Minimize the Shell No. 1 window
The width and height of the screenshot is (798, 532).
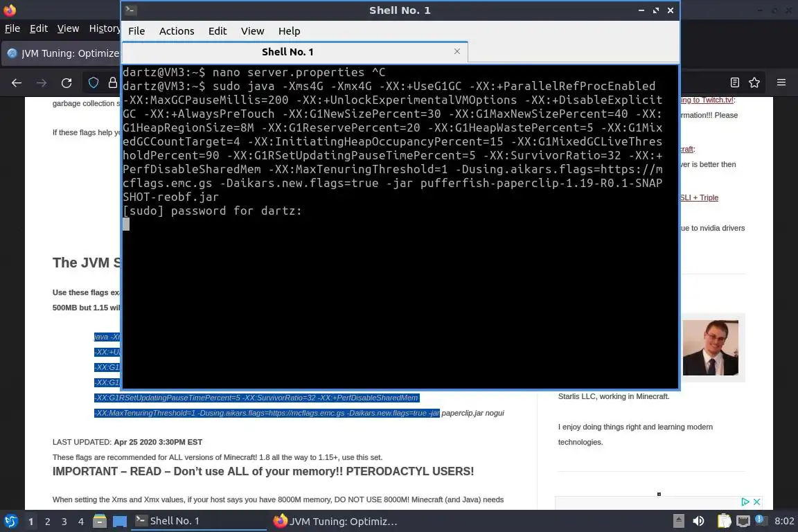[641, 10]
